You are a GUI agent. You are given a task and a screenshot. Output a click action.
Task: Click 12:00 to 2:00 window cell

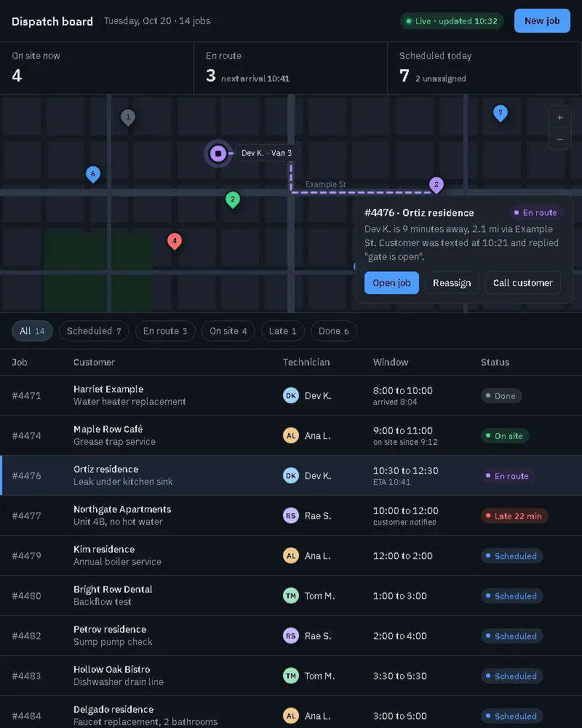(x=403, y=555)
